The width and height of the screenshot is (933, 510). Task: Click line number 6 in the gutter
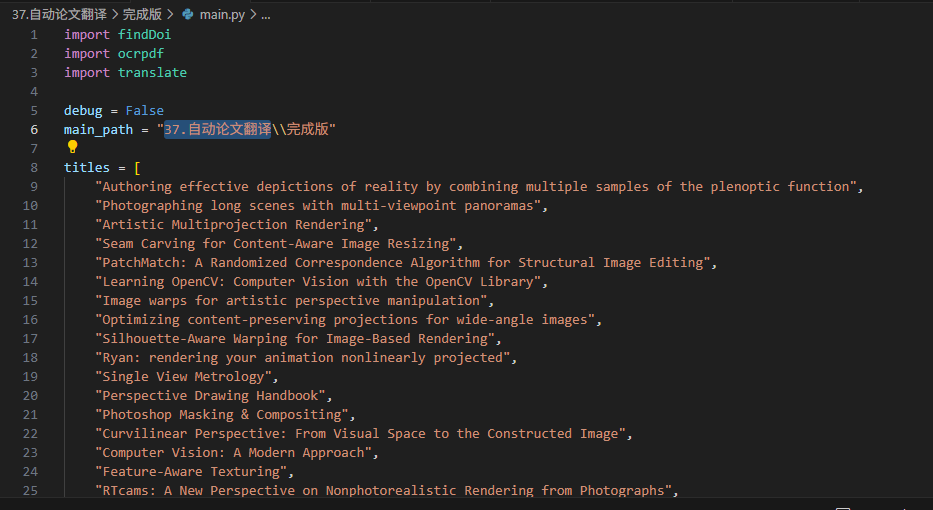[34, 130]
